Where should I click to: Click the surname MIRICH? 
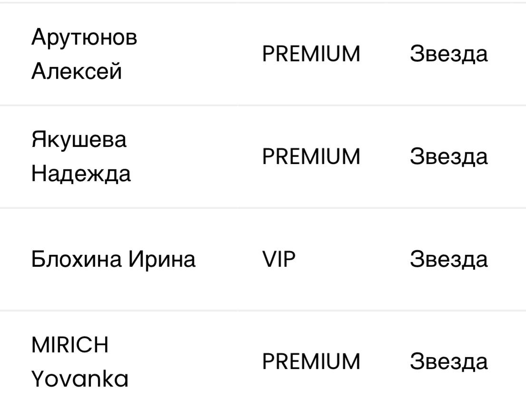(x=70, y=345)
